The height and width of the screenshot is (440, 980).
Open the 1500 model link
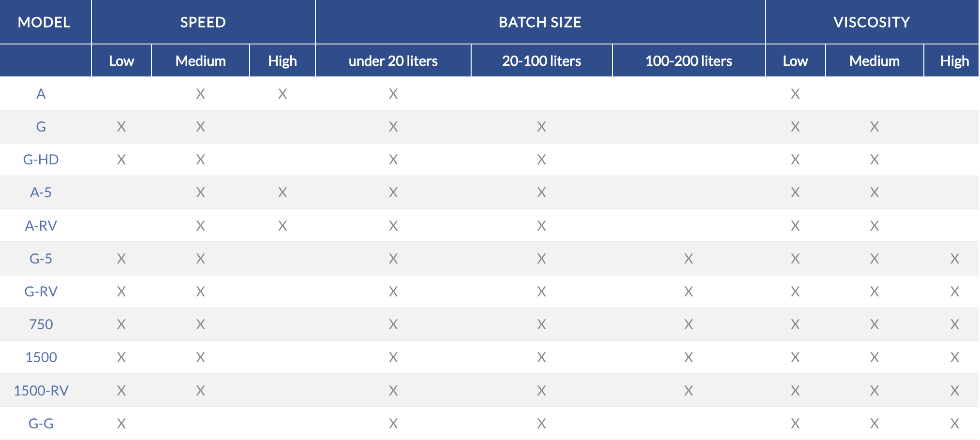[41, 357]
